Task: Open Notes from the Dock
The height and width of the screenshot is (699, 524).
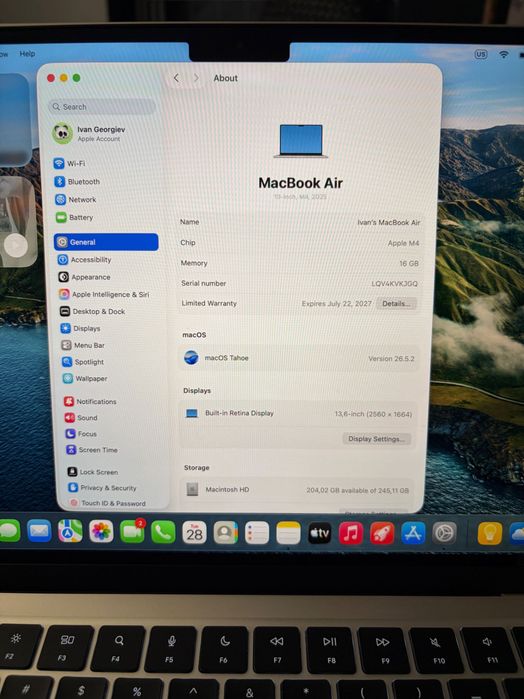Action: (x=289, y=533)
